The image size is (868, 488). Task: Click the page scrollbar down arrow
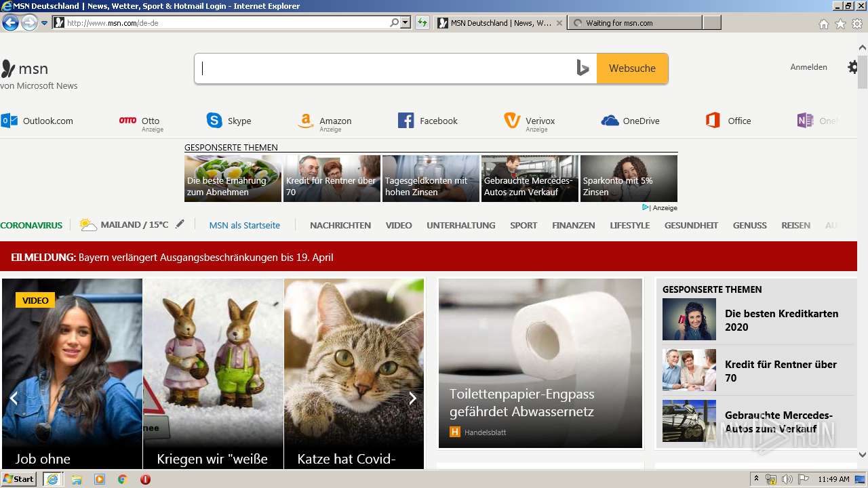[x=863, y=455]
